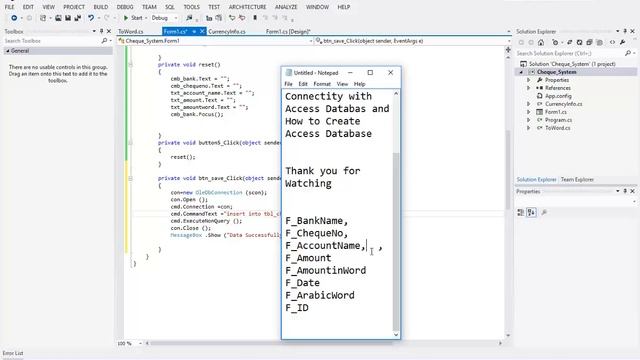Pin the Toolbox panel with auto-hide pin
Screen dimensions: 640x360
[x=102, y=31]
